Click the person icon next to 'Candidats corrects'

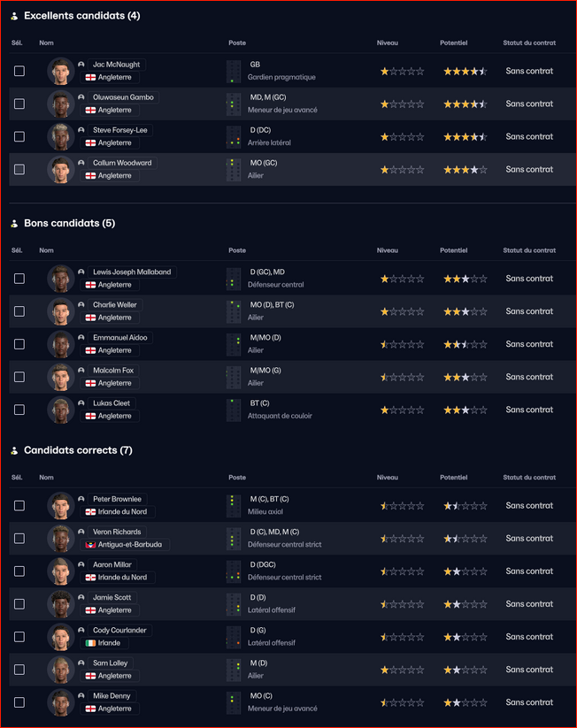(14, 450)
